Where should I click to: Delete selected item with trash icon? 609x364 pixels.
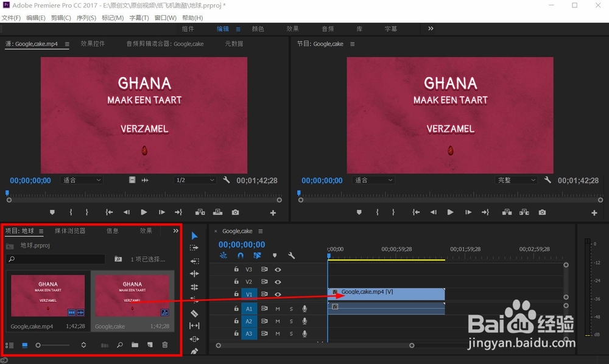[165, 345]
